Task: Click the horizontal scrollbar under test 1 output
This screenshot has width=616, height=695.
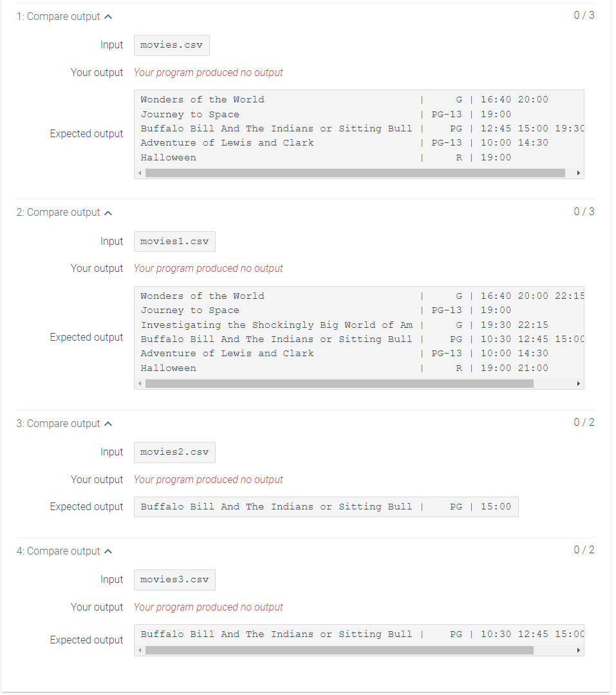Action: (x=354, y=173)
